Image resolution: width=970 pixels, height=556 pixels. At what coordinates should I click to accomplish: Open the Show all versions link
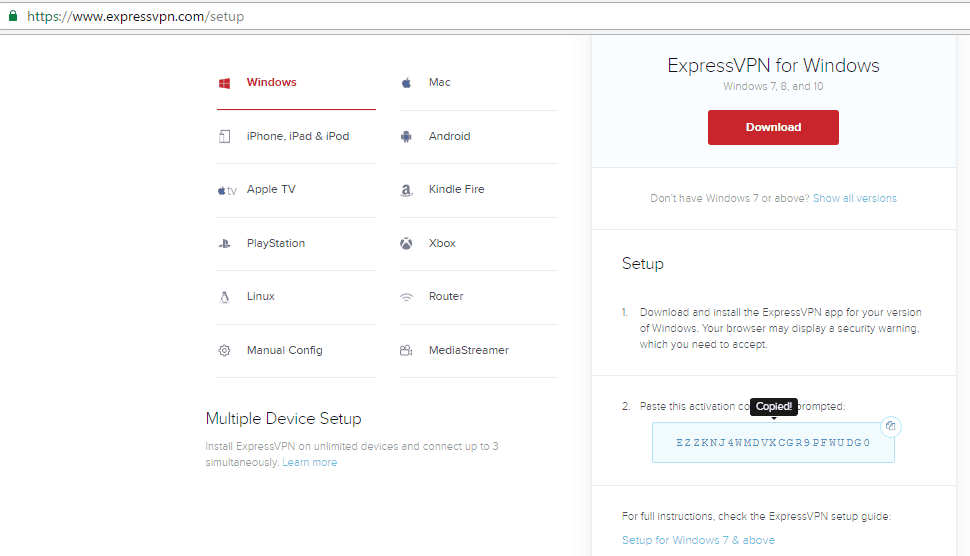click(854, 199)
